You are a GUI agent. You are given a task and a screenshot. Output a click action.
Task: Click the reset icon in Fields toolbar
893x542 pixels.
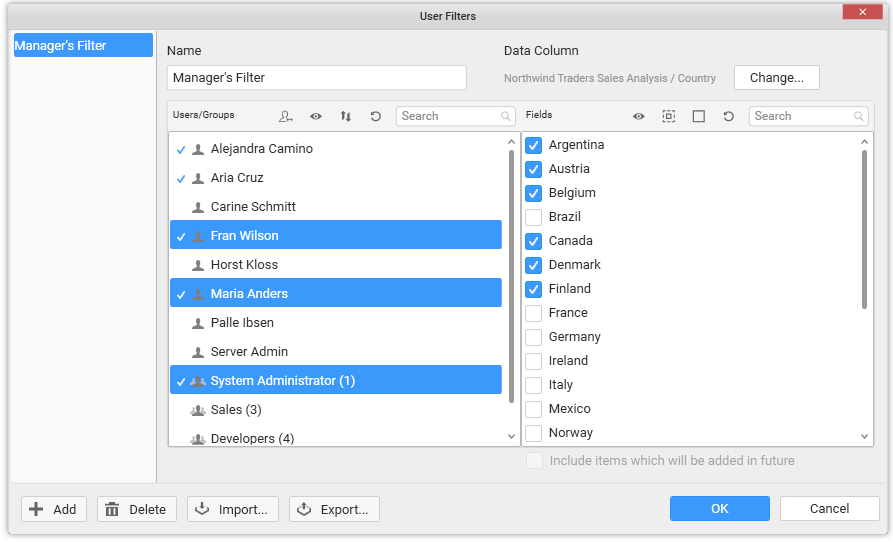[728, 116]
